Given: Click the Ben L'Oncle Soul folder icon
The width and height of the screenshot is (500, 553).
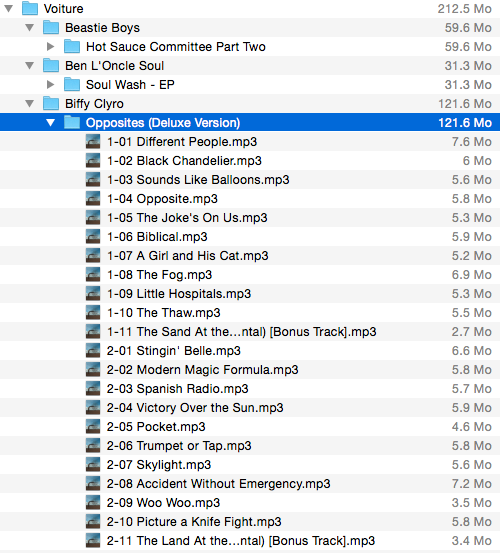Looking at the screenshot, I should tap(51, 66).
